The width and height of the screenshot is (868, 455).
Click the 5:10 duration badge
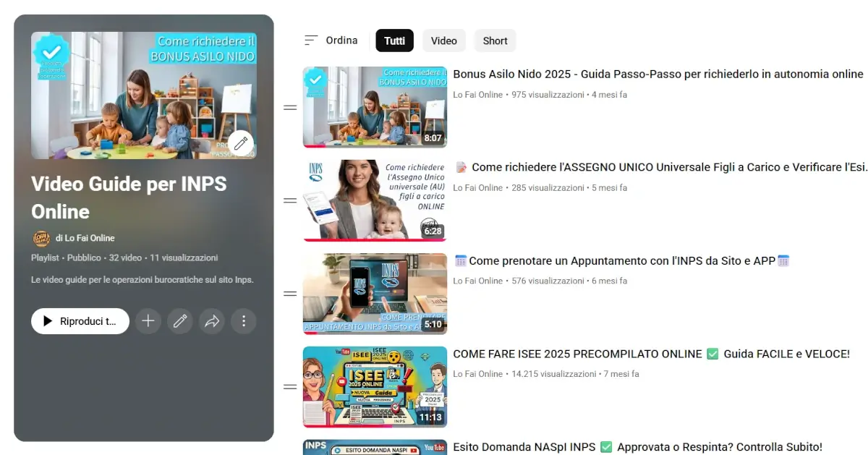pyautogui.click(x=433, y=325)
